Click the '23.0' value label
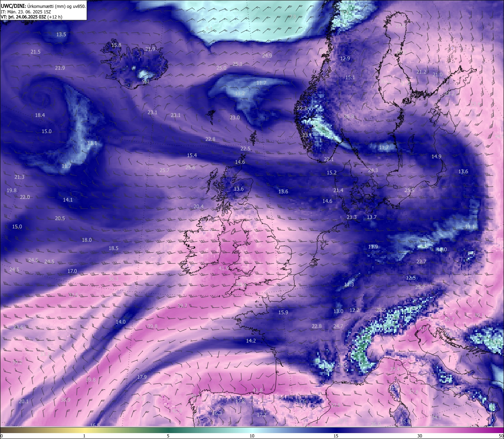This screenshot has width=504, height=439. tap(235, 118)
